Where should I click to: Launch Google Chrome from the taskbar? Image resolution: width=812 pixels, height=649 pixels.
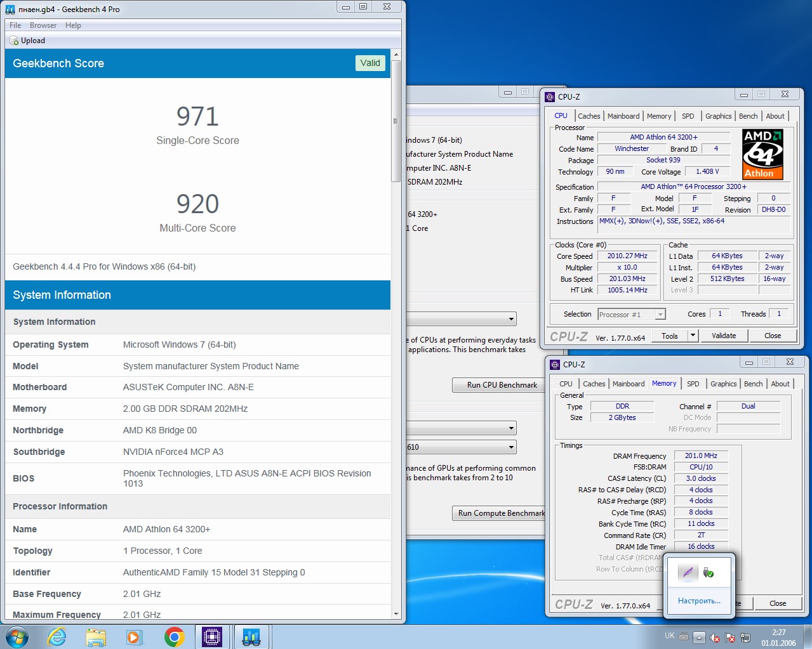coord(174,637)
